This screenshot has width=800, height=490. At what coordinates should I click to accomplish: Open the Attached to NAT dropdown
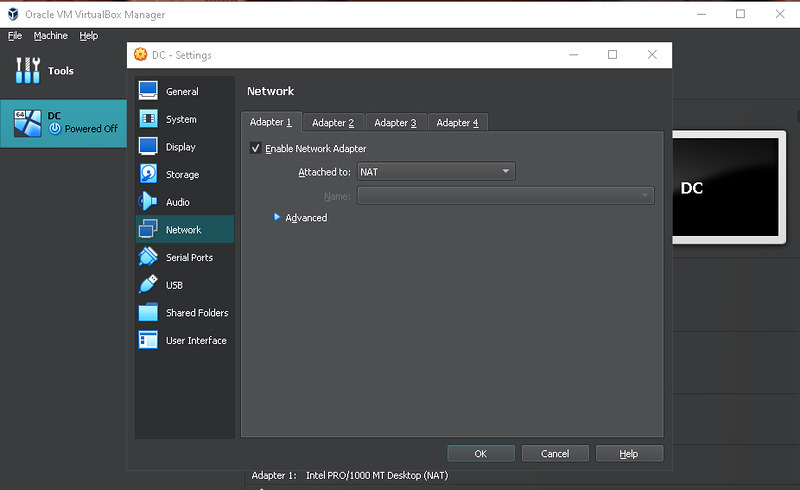tap(436, 172)
